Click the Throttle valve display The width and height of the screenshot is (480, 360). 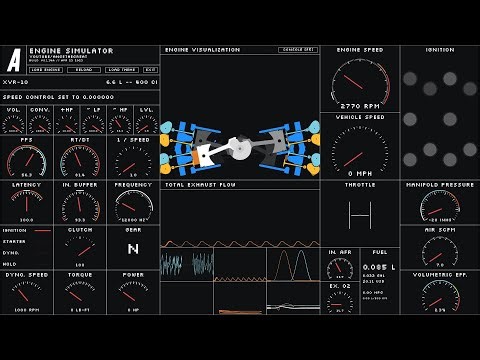[360, 214]
